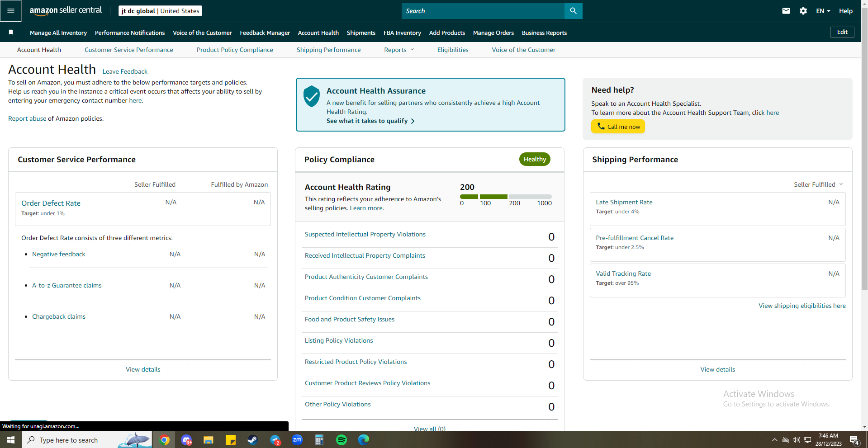Open Zoom from the taskbar
The width and height of the screenshot is (868, 448).
coord(297,440)
